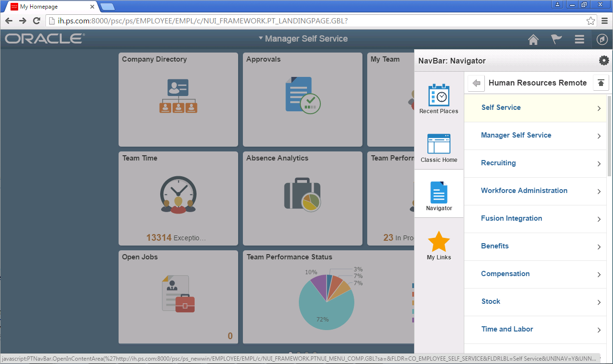This screenshot has height=364, width=613.
Task: Open the Approvals tile
Action: click(x=302, y=99)
